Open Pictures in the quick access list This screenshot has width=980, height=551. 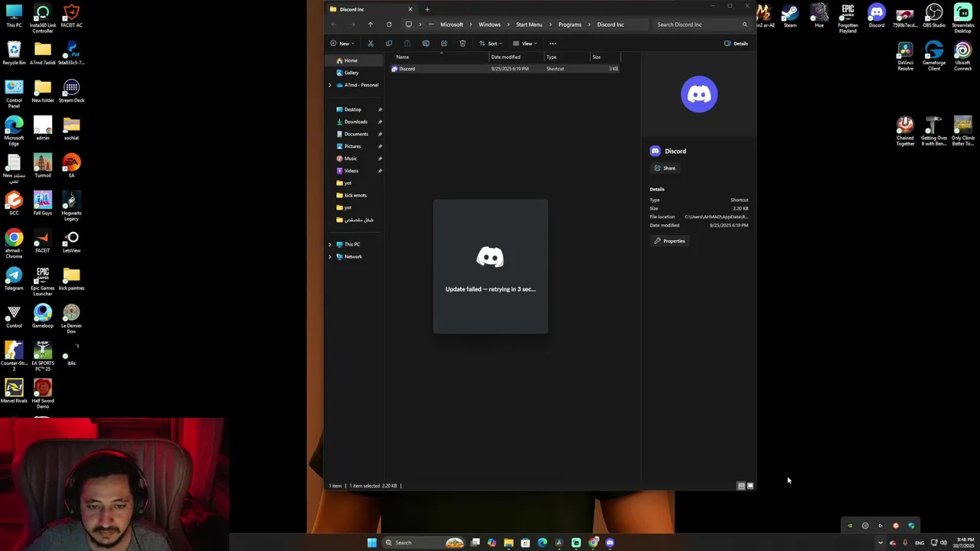point(352,146)
